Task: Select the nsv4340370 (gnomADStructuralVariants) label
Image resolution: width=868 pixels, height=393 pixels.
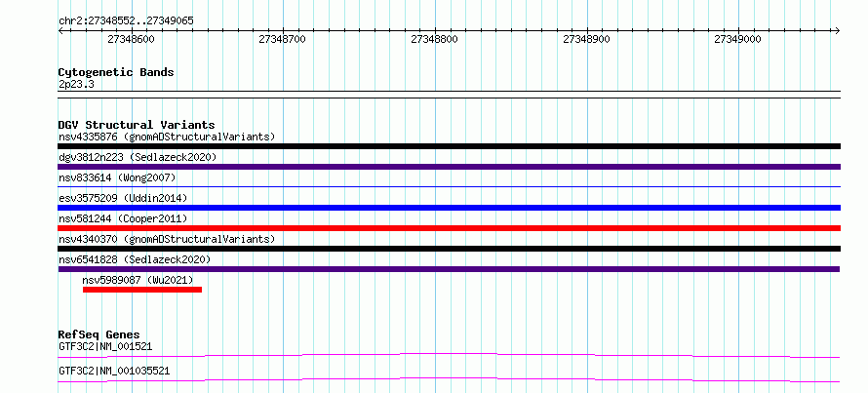Action: point(167,239)
